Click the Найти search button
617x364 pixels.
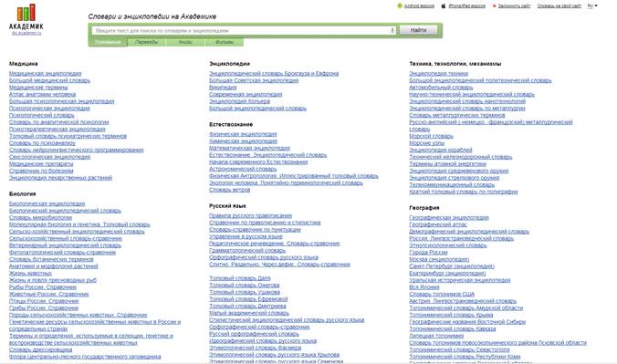(x=418, y=30)
